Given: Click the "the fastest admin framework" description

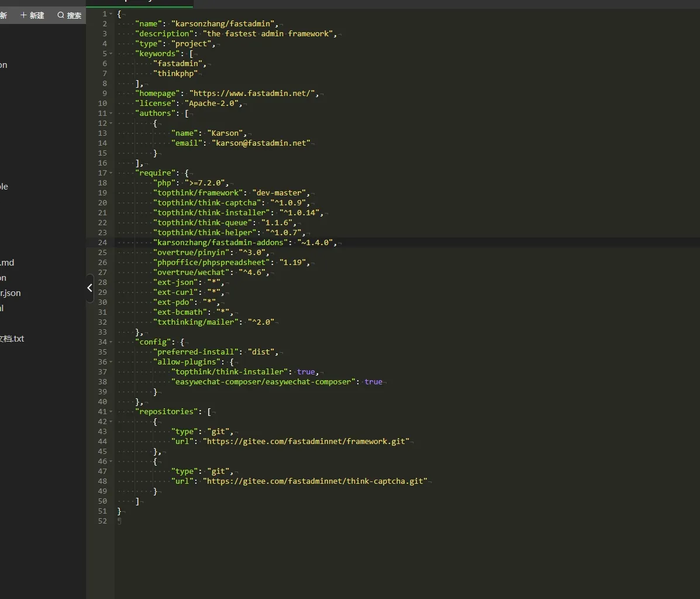Looking at the screenshot, I should (x=267, y=33).
